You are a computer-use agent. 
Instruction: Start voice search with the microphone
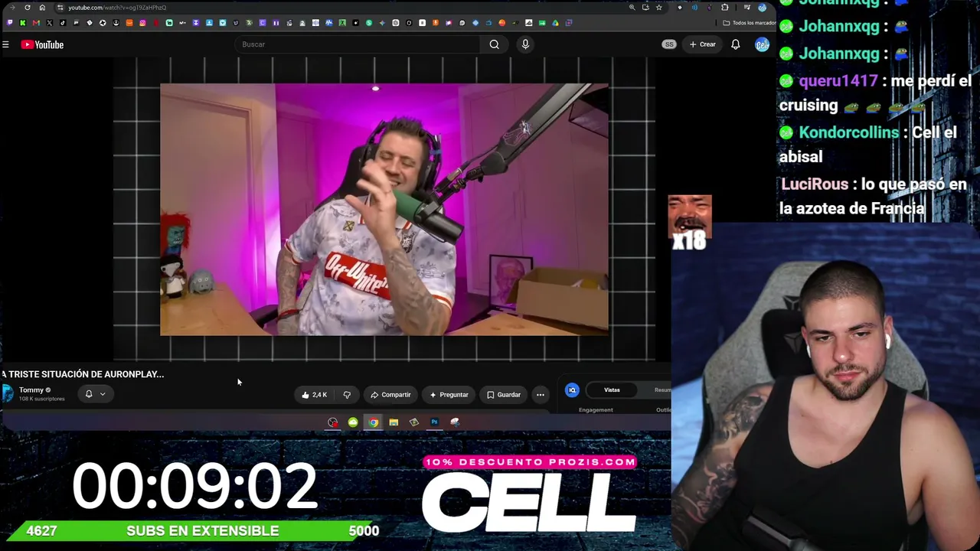coord(525,44)
